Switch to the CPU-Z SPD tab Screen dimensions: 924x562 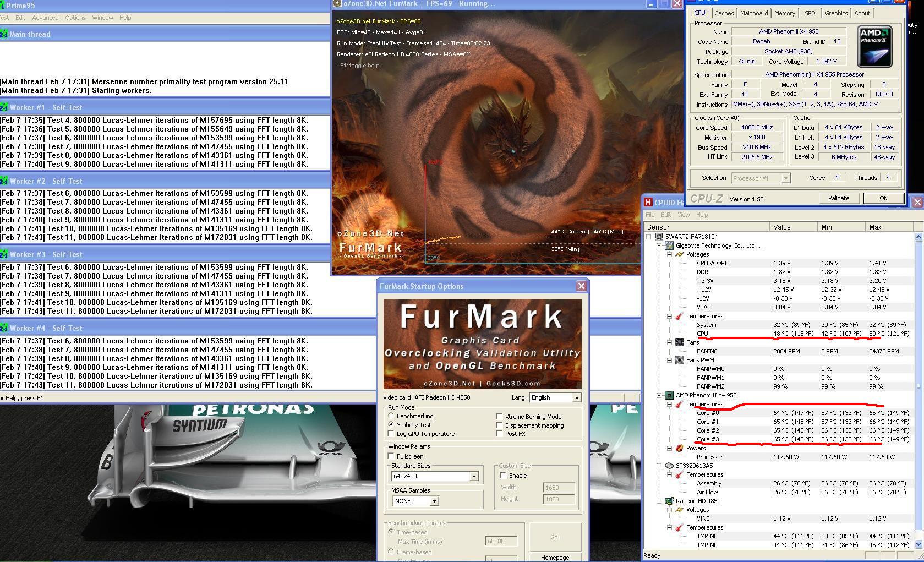point(810,13)
